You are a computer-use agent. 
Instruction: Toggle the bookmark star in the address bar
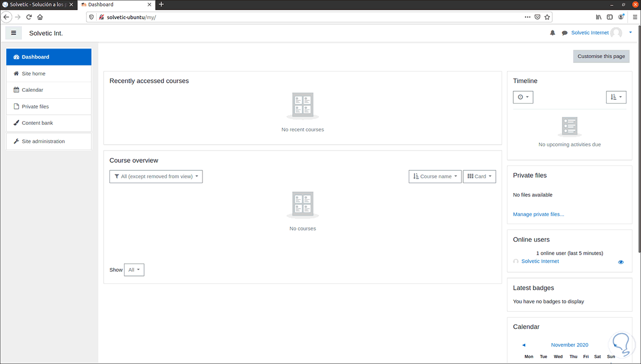547,17
